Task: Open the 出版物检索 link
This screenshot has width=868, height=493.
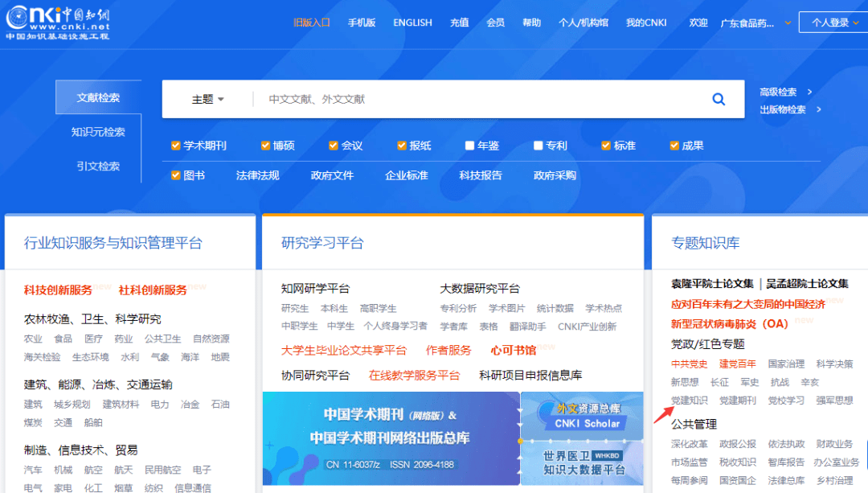Action: click(x=783, y=109)
